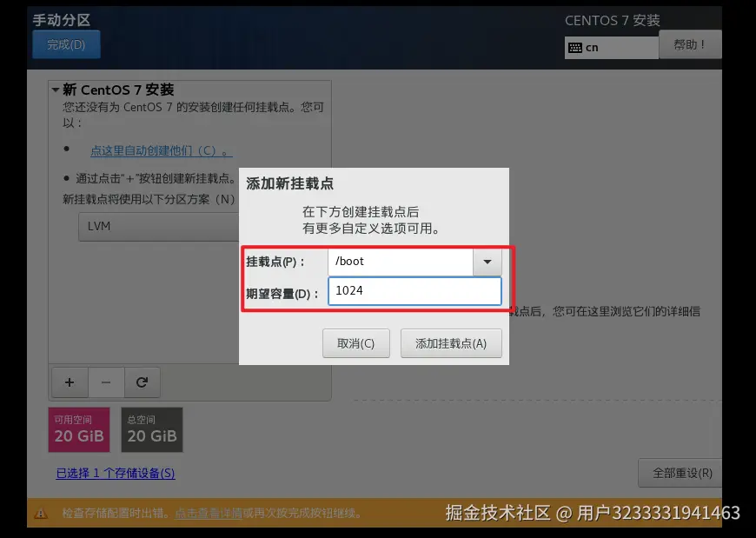The image size is (756, 538).
Task: Click 取消(C) in the dialog
Action: click(355, 343)
